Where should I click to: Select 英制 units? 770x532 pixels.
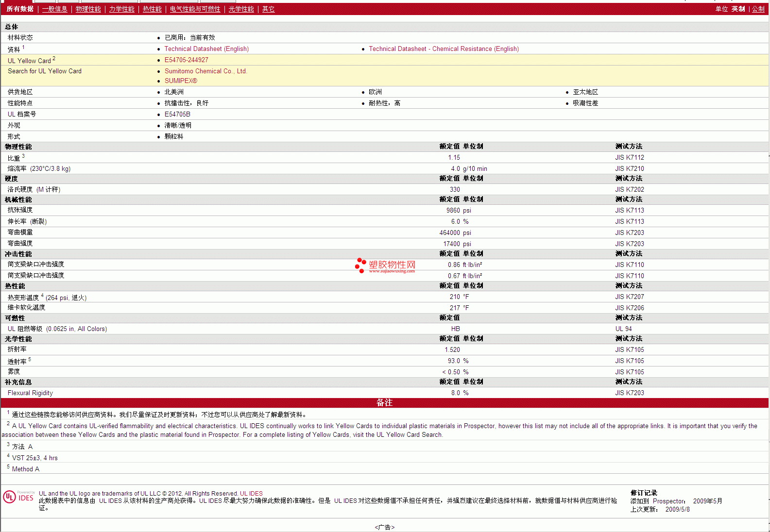(x=738, y=9)
